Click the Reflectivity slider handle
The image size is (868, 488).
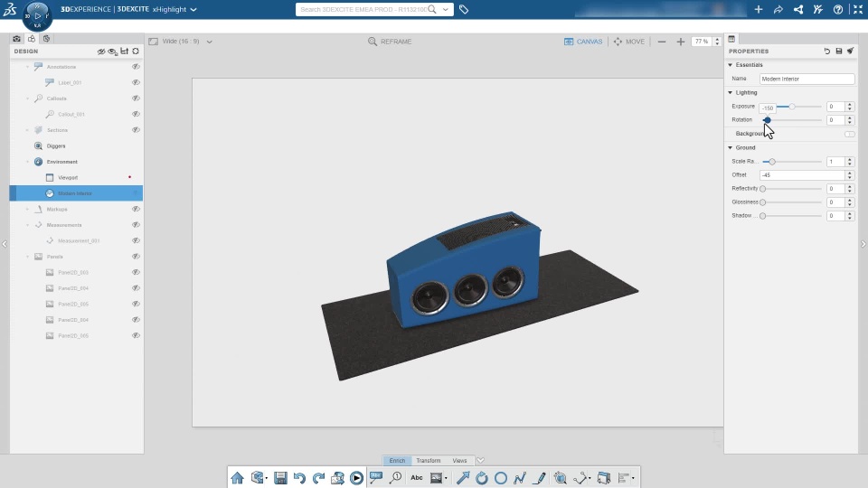(x=763, y=189)
